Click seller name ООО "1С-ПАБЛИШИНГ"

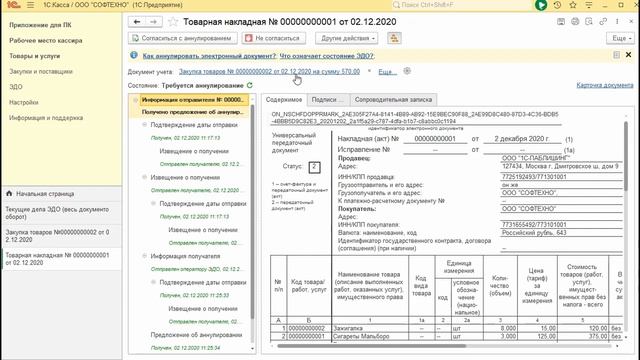(536, 158)
